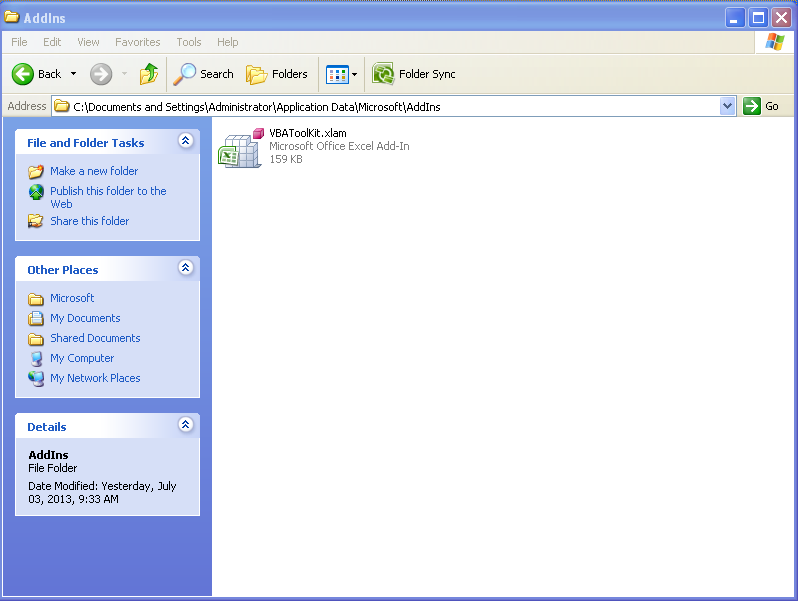Click the File and Folder Tasks header

coord(86,143)
